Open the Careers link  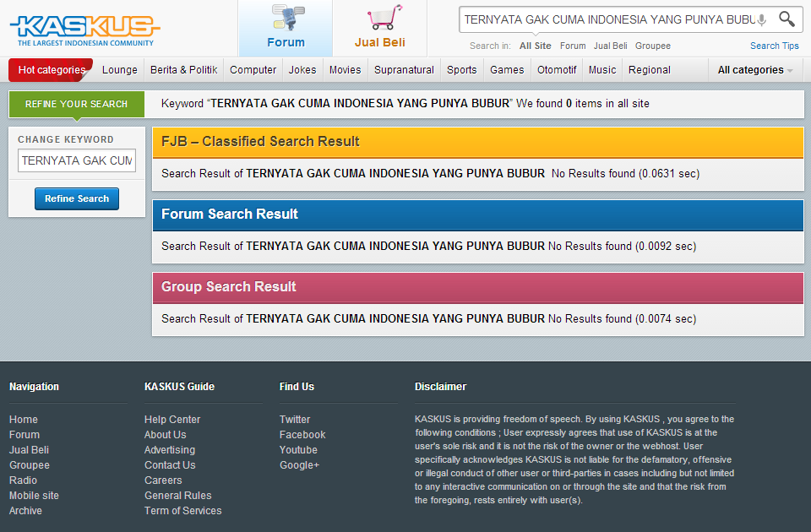(x=163, y=480)
